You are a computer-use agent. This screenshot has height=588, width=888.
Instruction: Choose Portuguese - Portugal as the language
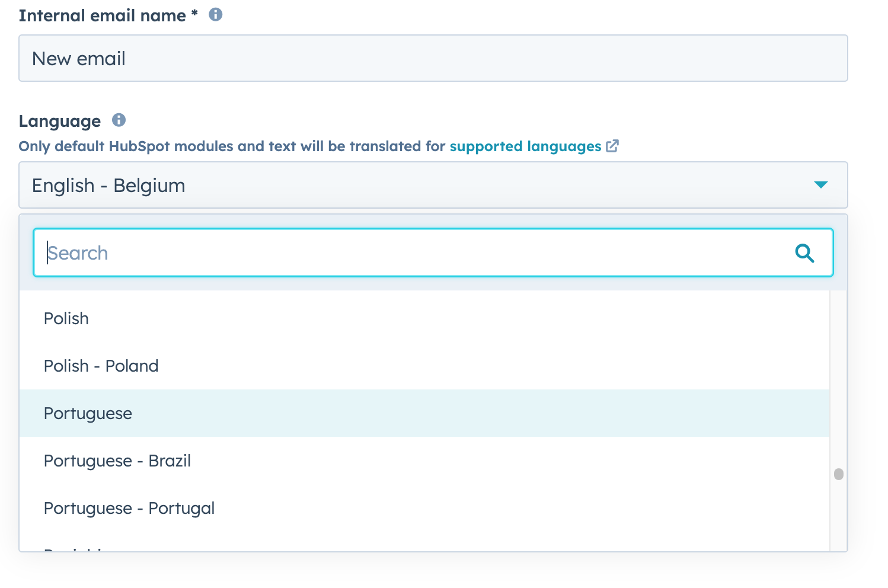pyautogui.click(x=129, y=508)
